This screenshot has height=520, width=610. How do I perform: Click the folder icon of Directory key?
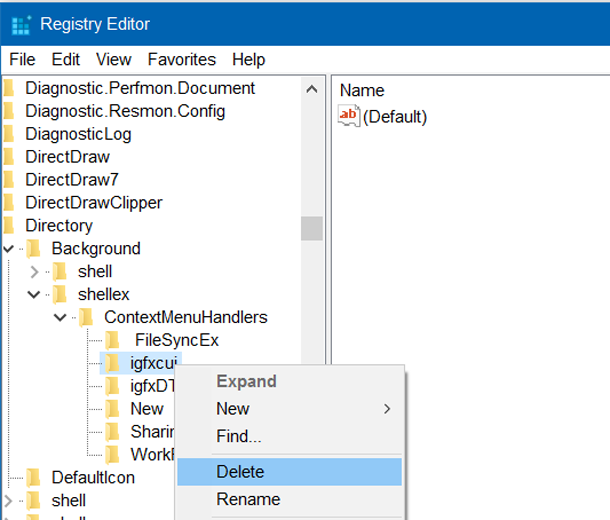9,226
